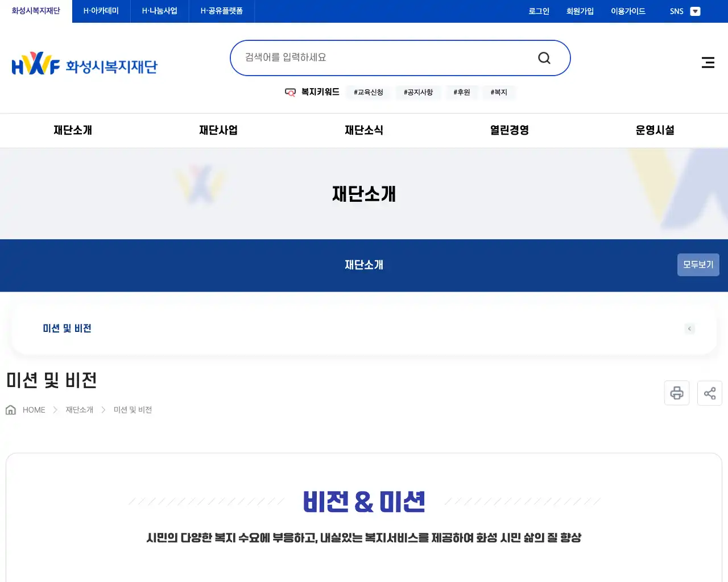Viewport: 728px width, 582px height.
Task: Select the 열린경영 menu item
Action: click(x=508, y=130)
